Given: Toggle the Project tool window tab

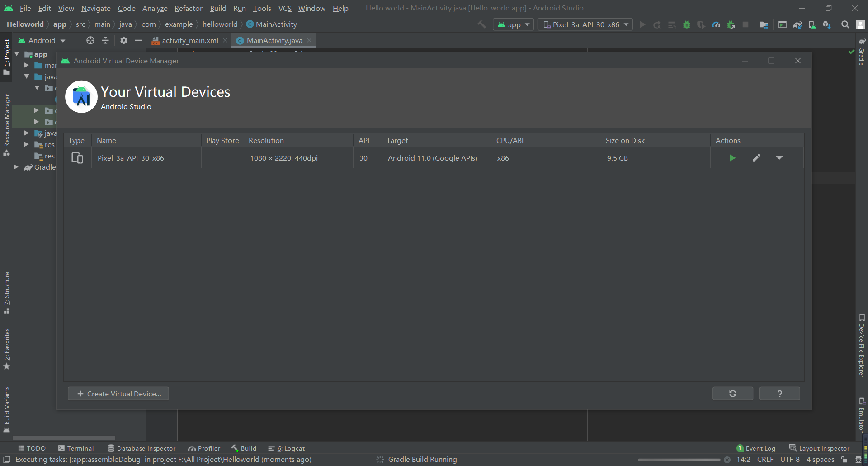Looking at the screenshot, I should click(x=6, y=57).
